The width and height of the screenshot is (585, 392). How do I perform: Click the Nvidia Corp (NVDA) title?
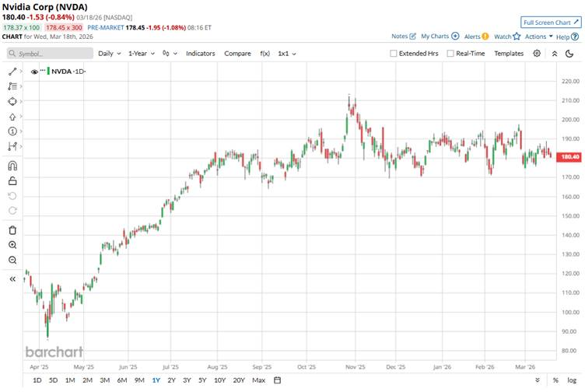click(45, 7)
